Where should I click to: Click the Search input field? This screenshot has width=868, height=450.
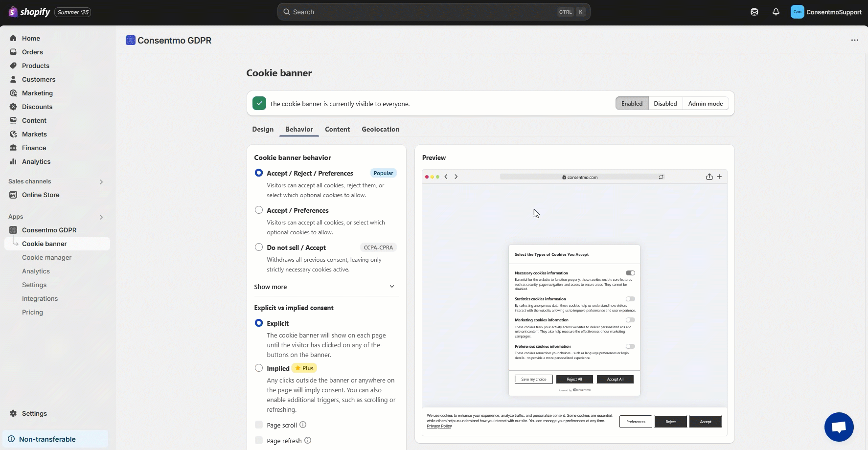click(x=434, y=12)
